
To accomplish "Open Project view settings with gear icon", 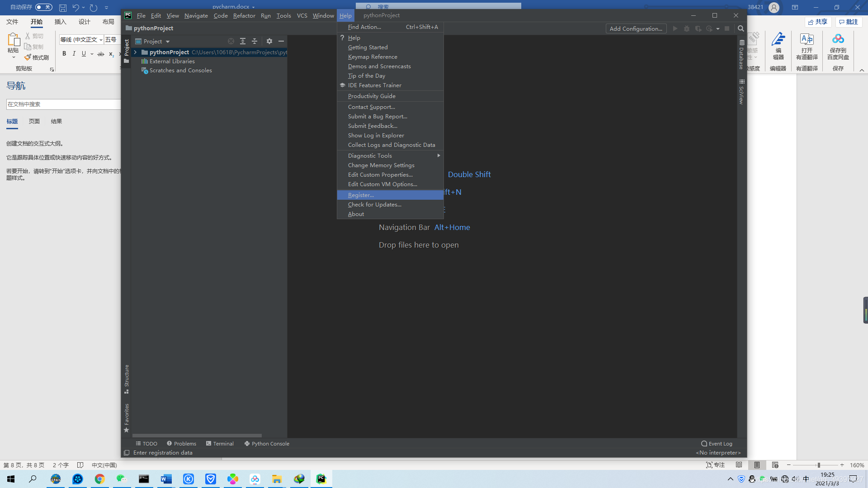I will click(269, 41).
